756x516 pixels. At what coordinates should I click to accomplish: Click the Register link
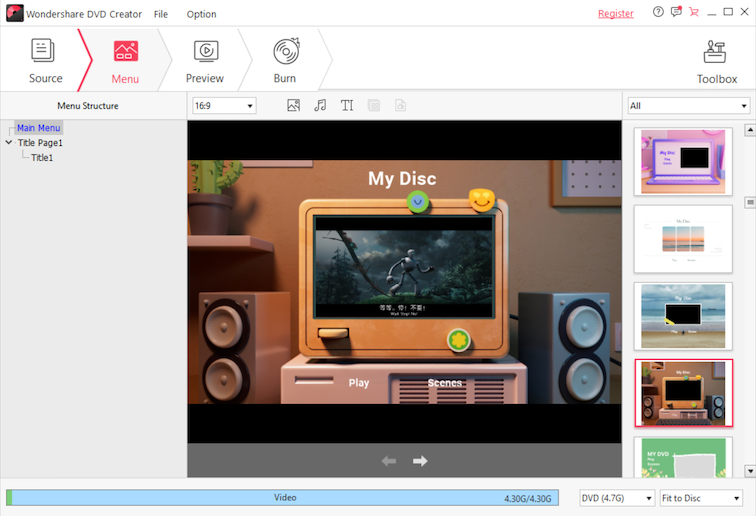coord(616,14)
